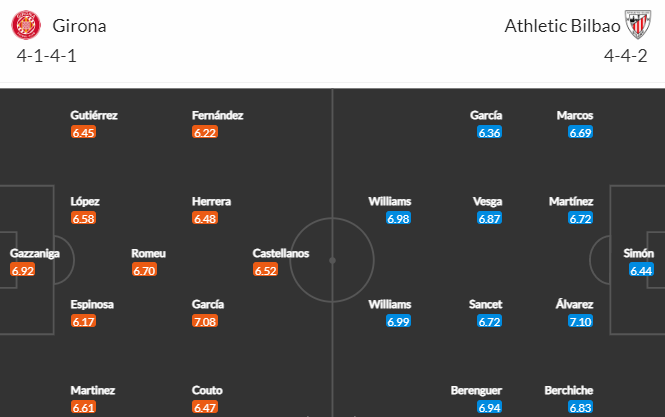Click Girona García's 7.08 rating badge
Screen dimensions: 665x417
point(205,322)
